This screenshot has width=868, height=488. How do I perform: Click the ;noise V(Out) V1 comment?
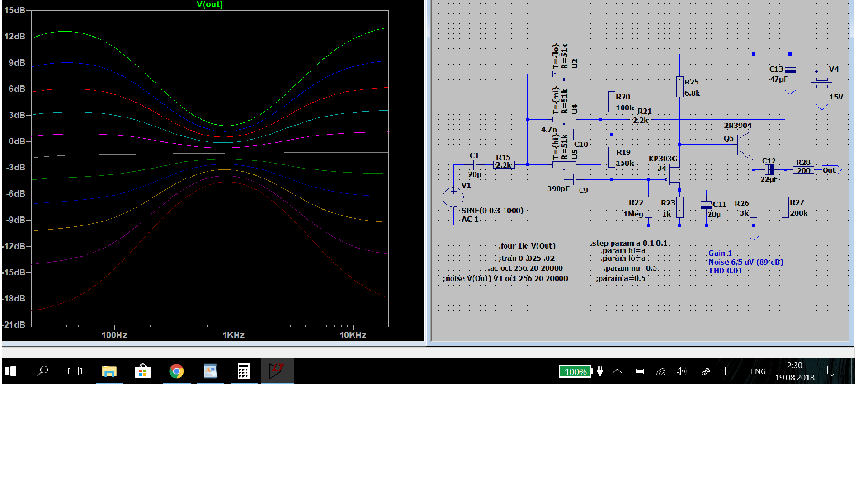(x=505, y=279)
